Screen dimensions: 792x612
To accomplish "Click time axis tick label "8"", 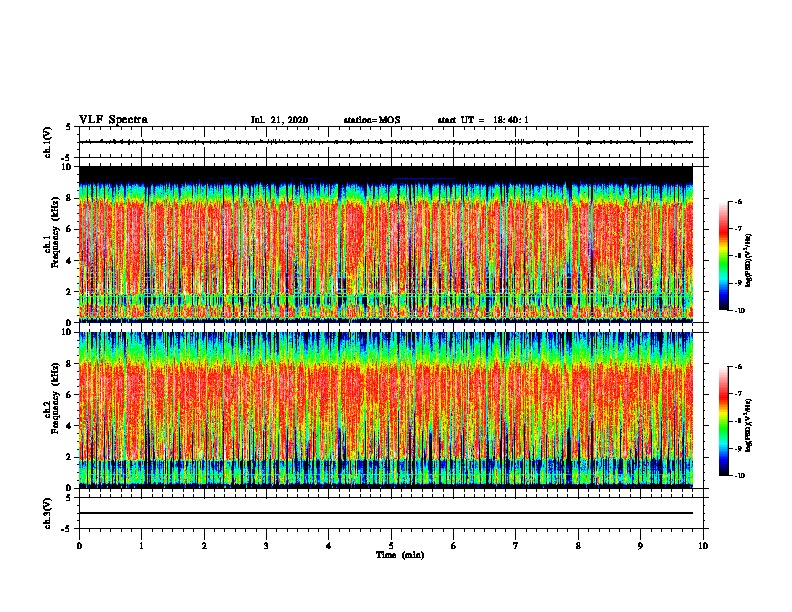I will tap(578, 546).
